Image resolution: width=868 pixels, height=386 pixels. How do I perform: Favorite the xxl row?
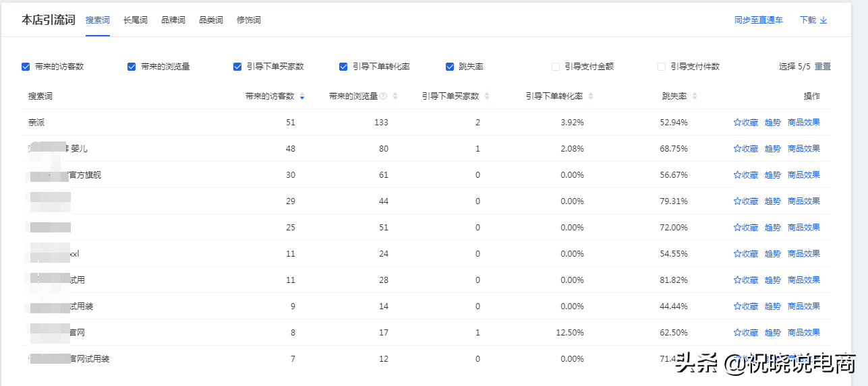(x=746, y=254)
